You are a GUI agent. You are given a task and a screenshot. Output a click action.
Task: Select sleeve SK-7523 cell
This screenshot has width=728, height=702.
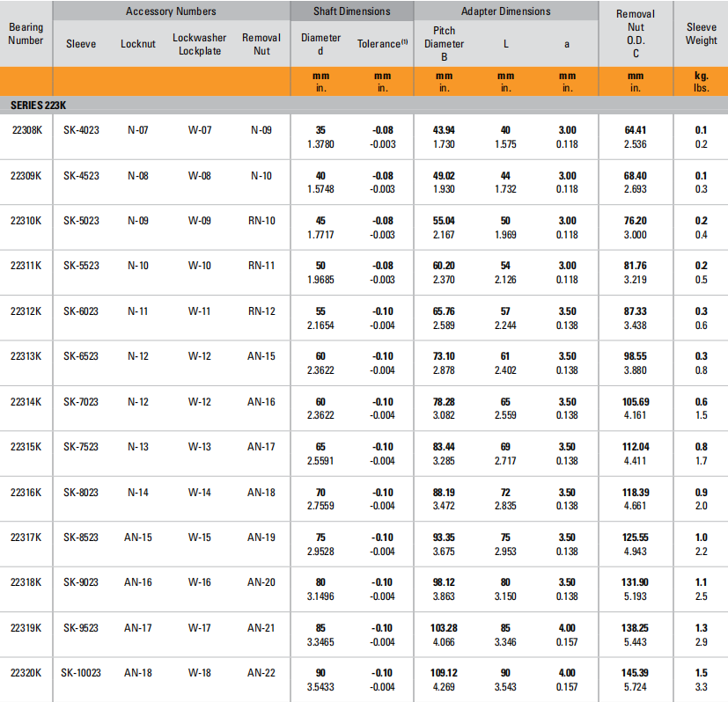click(81, 447)
